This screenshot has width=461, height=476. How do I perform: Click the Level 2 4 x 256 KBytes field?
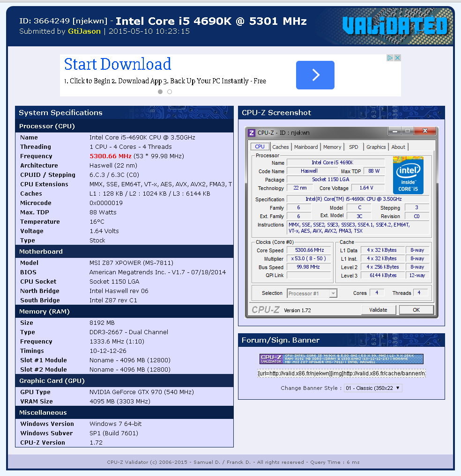click(382, 267)
